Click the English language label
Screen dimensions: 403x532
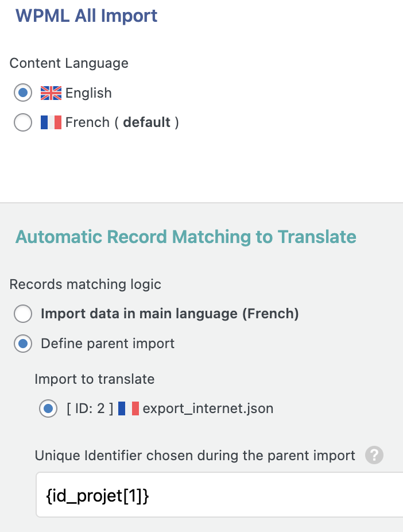pos(88,93)
